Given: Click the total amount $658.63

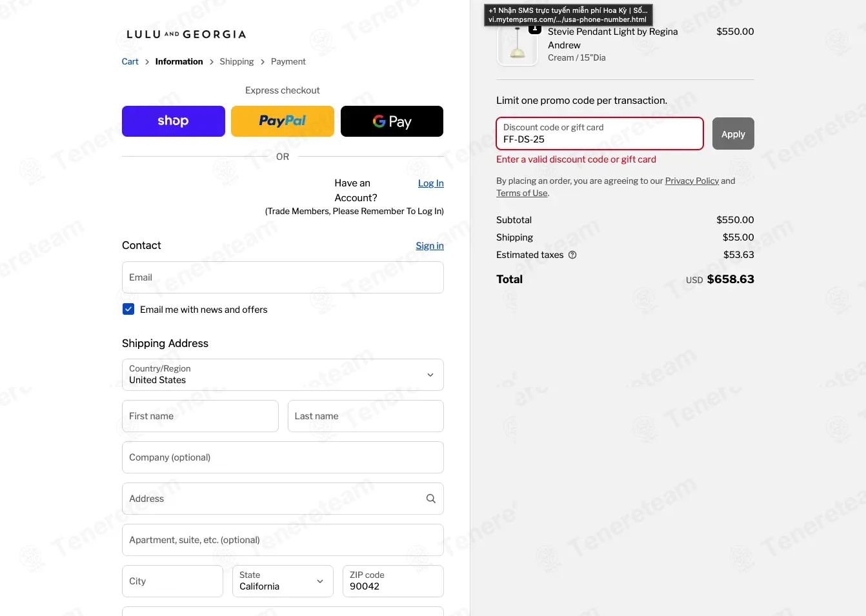Looking at the screenshot, I should (730, 279).
